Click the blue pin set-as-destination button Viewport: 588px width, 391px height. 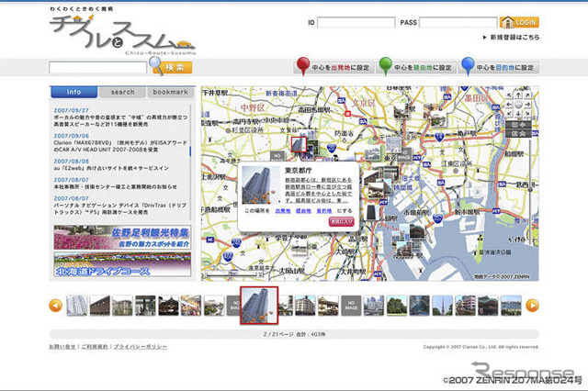click(499, 67)
